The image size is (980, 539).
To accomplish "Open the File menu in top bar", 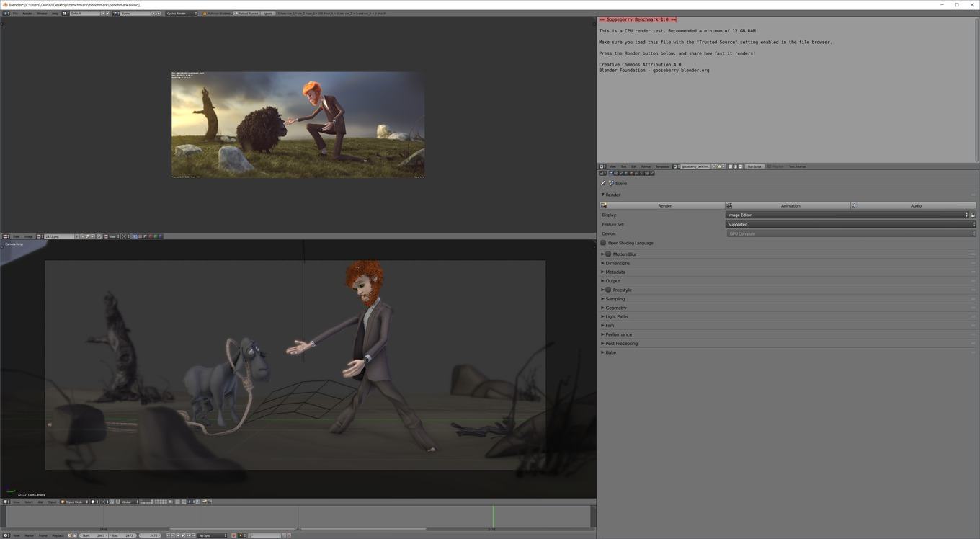I will point(15,13).
